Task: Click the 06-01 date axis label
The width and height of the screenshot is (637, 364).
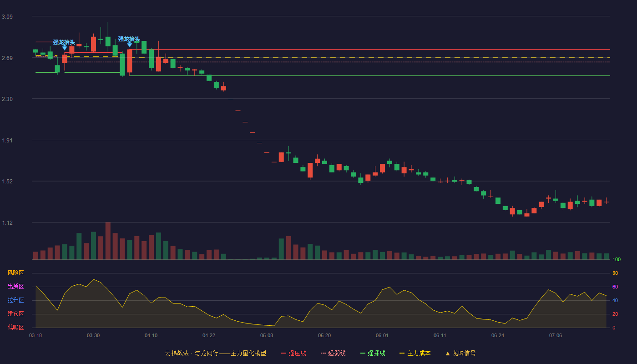Action: pyautogui.click(x=382, y=335)
